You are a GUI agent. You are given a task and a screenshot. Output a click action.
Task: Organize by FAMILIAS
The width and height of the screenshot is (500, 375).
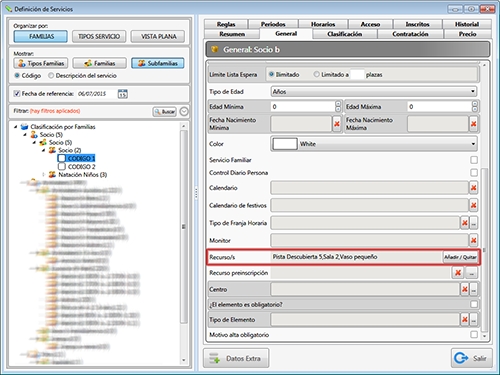41,36
